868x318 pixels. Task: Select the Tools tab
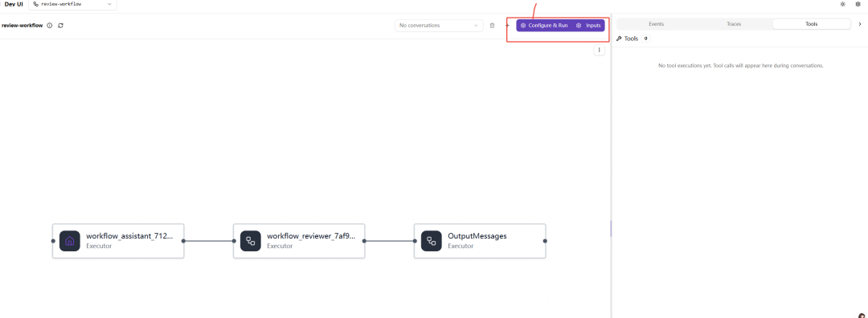pyautogui.click(x=812, y=24)
